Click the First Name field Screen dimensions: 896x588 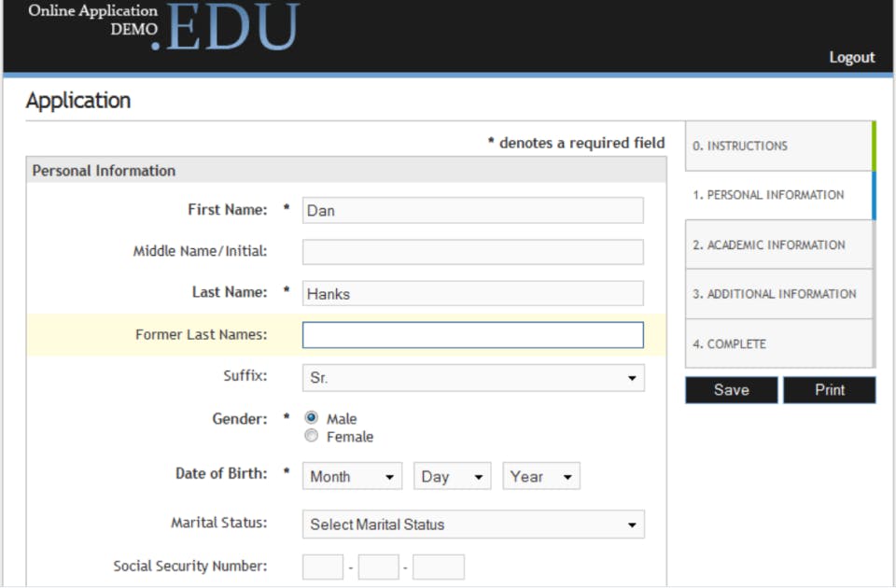[x=473, y=210]
